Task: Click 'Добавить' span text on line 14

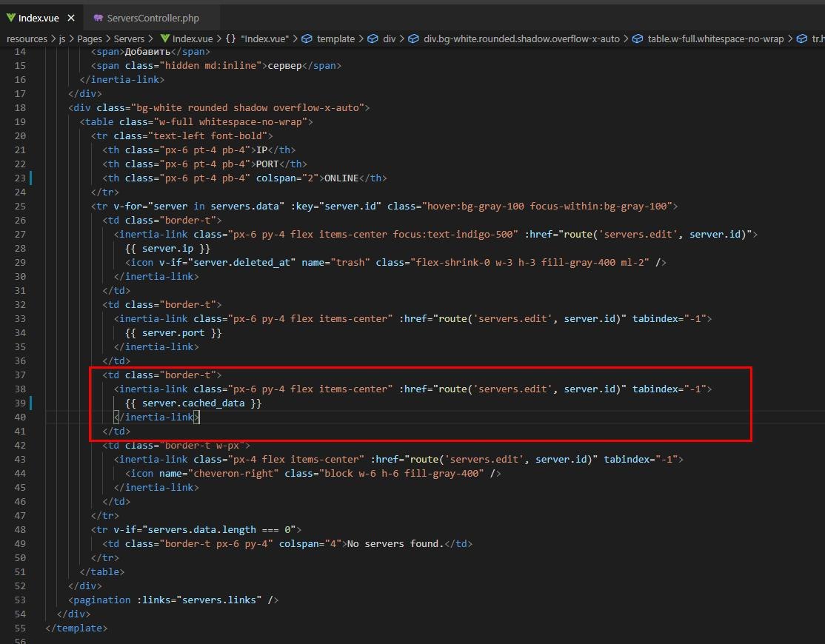Action: (148, 52)
